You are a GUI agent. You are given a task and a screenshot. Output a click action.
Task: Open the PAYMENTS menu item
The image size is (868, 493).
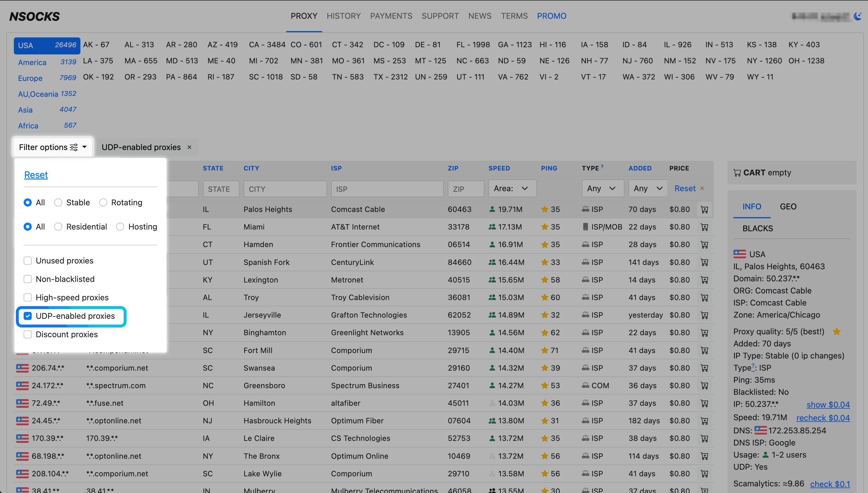tap(391, 16)
